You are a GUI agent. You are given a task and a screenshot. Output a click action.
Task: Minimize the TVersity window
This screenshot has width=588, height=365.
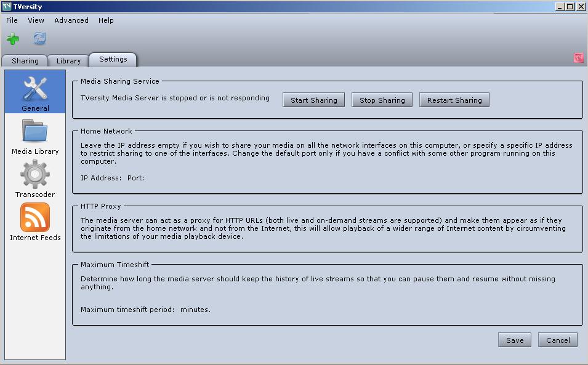point(560,6)
